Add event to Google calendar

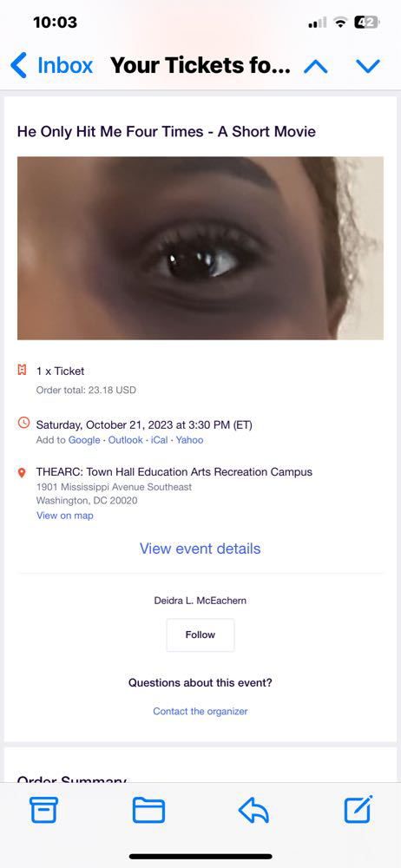point(83,440)
